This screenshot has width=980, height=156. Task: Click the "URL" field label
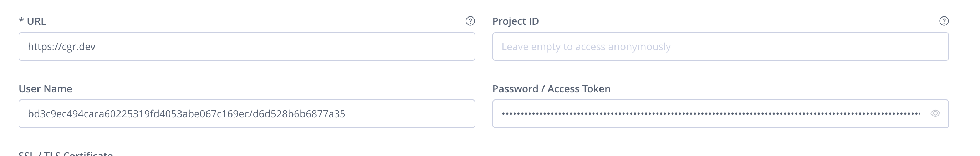click(x=36, y=21)
